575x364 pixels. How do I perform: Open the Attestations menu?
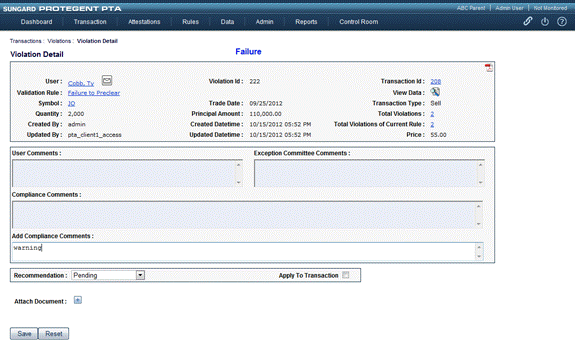(x=144, y=22)
